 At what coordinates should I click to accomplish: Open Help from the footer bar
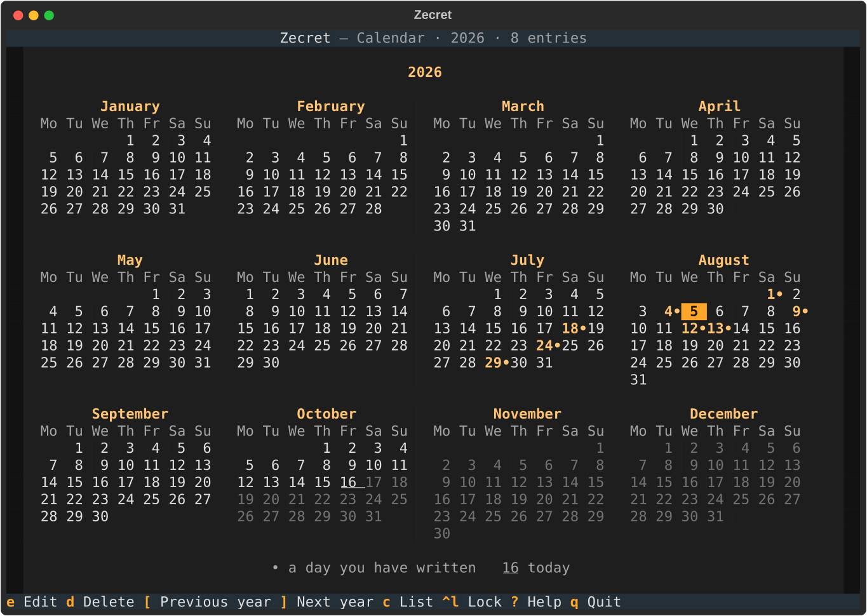click(x=537, y=602)
